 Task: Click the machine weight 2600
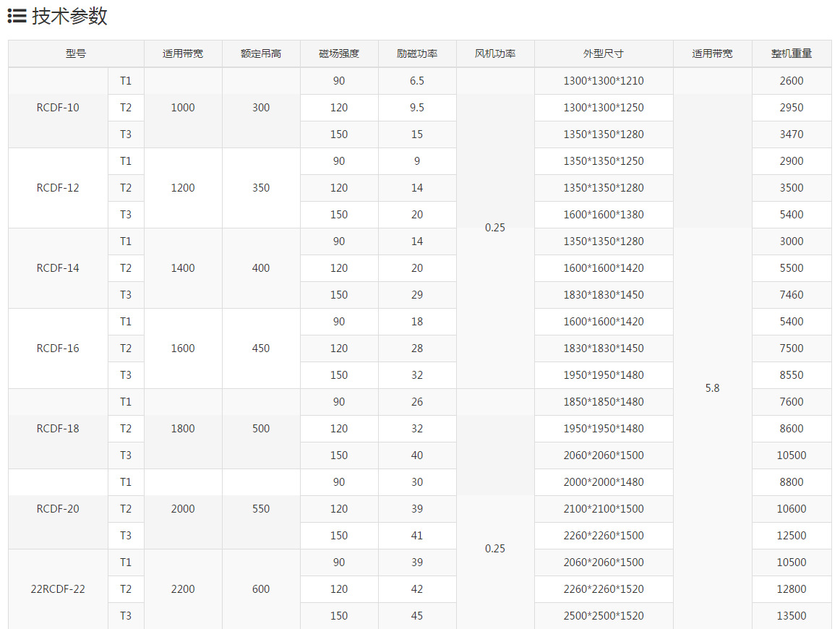[x=792, y=81]
